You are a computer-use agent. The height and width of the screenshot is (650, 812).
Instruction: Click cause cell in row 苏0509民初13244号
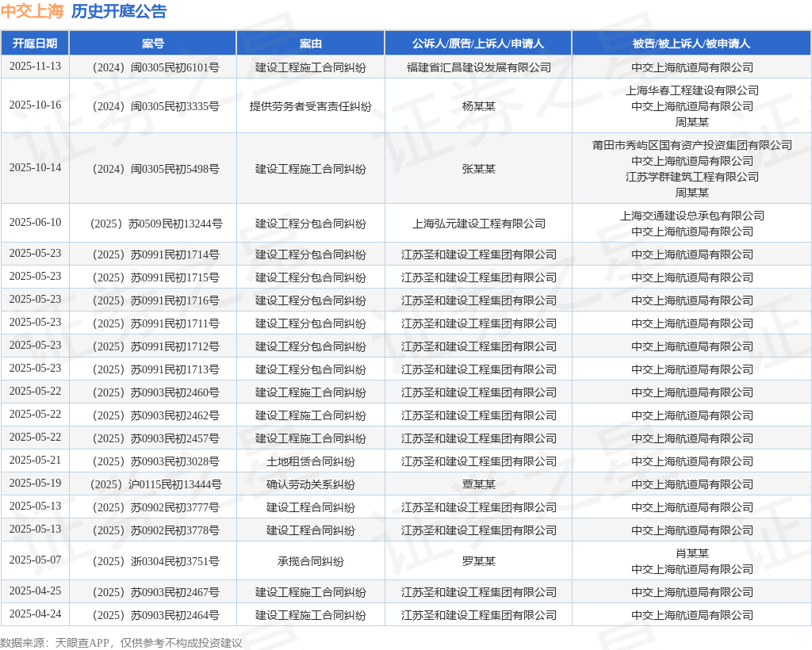[x=310, y=224]
